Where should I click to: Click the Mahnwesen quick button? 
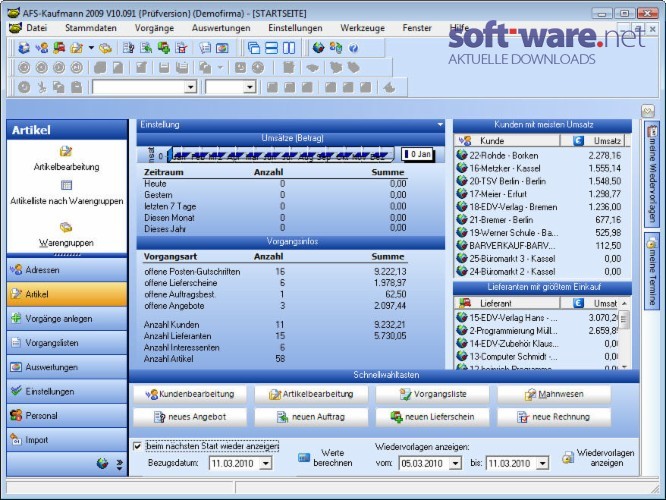click(x=554, y=394)
